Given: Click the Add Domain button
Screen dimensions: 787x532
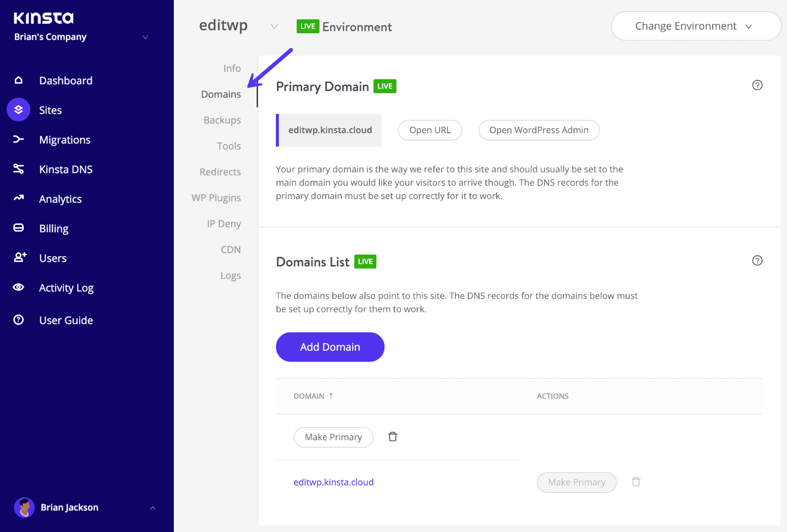Looking at the screenshot, I should coord(330,347).
